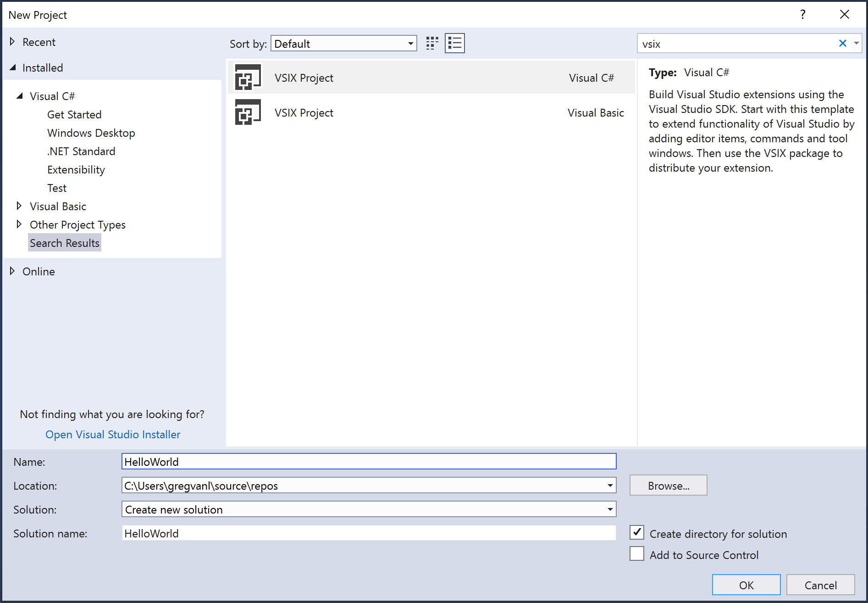868x603 pixels.
Task: Click the Recent section label
Action: point(39,42)
